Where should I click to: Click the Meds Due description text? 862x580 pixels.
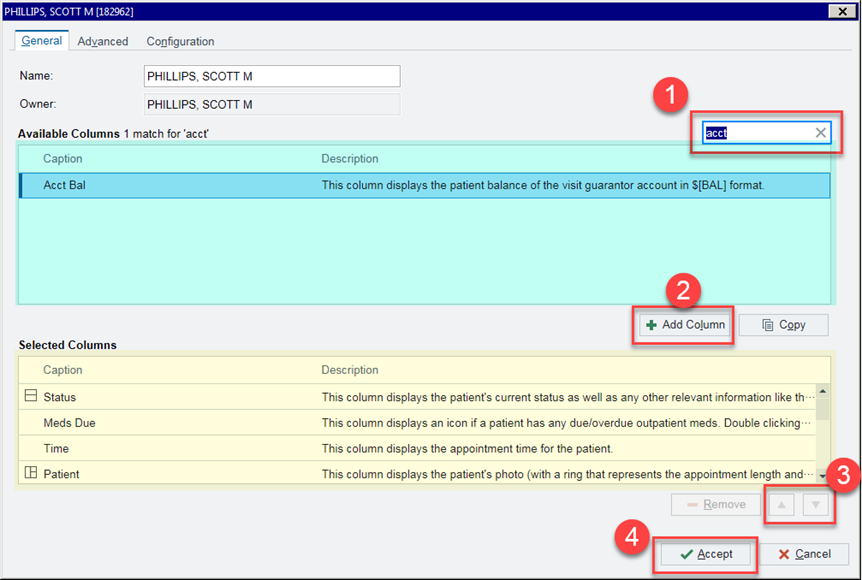[x=566, y=423]
